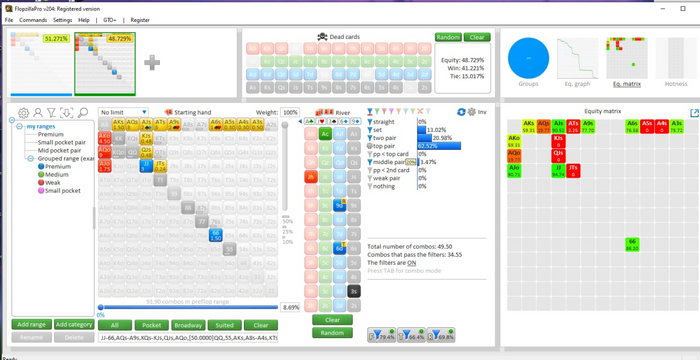Viewport: 700px width, 360px height.
Task: Select the Suited preset button
Action: pos(225,325)
